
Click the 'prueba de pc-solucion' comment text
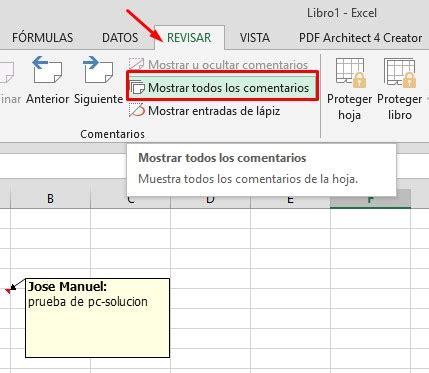click(88, 302)
